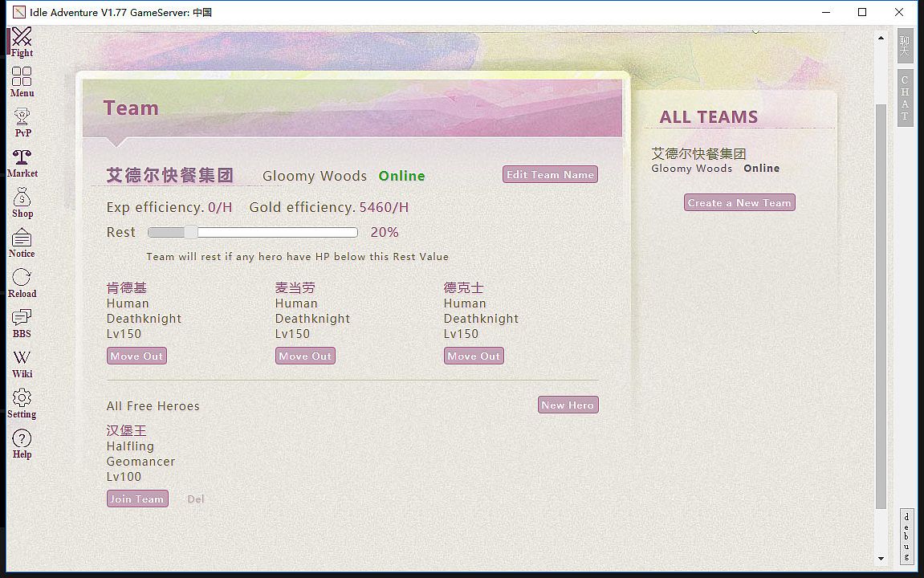The height and width of the screenshot is (578, 924).
Task: Click the Gold efficiency value 5460/H
Action: point(384,207)
